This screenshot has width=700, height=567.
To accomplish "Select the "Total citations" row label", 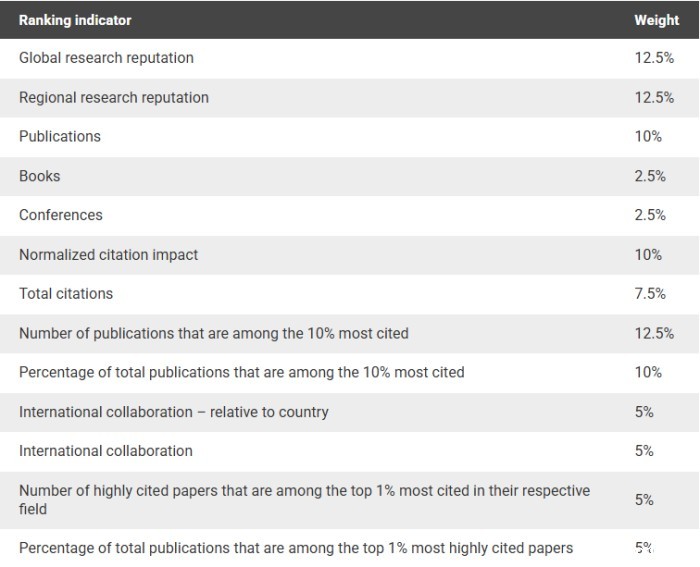I will pyautogui.click(x=66, y=294).
